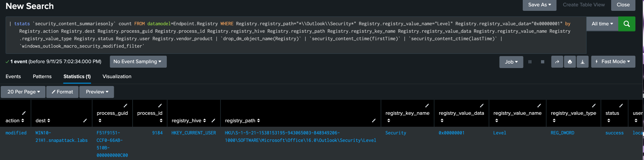Open the No Event Sampling dropdown
The height and width of the screenshot is (160, 644).
pyautogui.click(x=138, y=62)
